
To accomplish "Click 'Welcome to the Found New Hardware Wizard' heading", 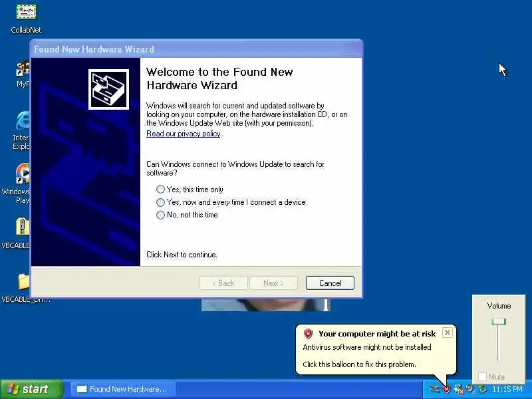I will tap(219, 78).
